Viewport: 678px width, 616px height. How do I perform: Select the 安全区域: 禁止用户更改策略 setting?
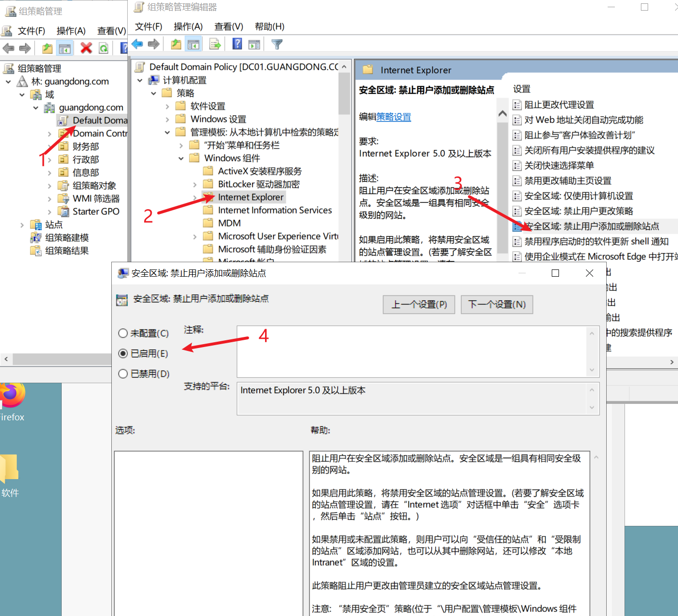pos(579,211)
